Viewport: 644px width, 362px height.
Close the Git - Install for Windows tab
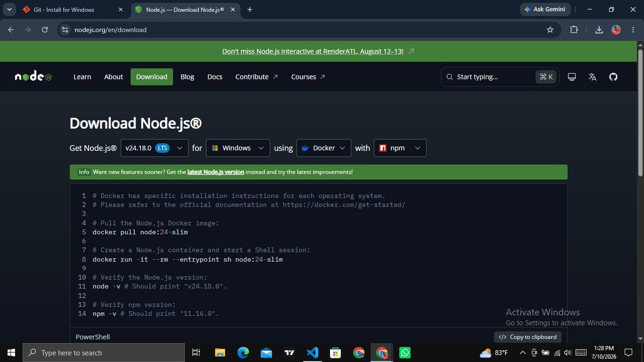click(121, 10)
